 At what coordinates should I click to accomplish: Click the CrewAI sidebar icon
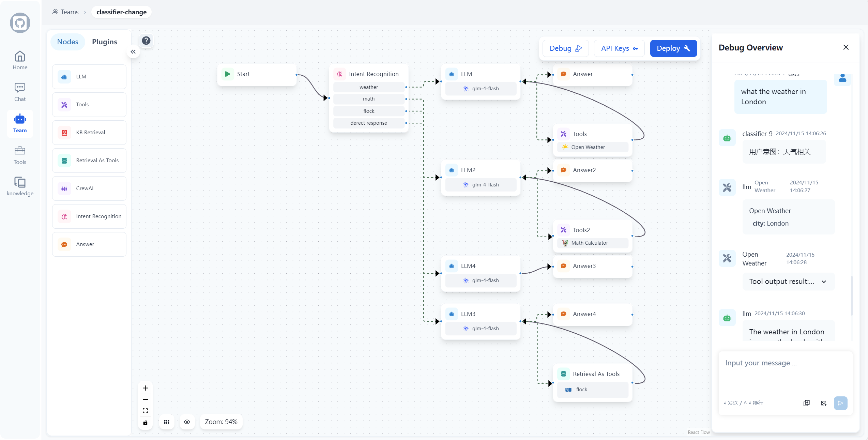click(64, 188)
